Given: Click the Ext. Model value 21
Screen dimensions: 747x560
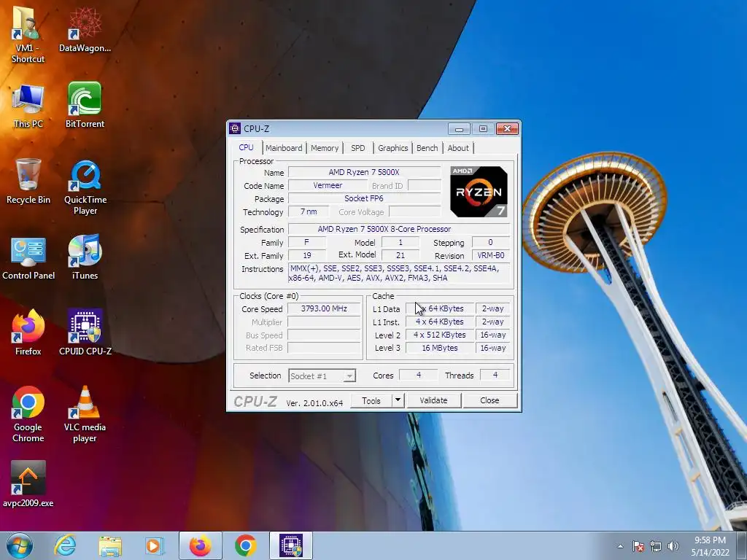Looking at the screenshot, I should (x=400, y=255).
